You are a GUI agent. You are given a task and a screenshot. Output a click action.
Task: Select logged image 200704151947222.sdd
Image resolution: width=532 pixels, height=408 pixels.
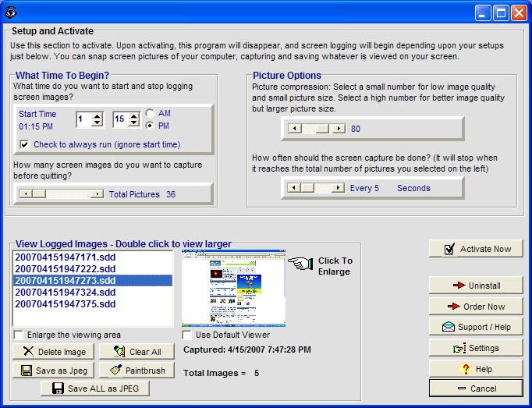coord(93,269)
